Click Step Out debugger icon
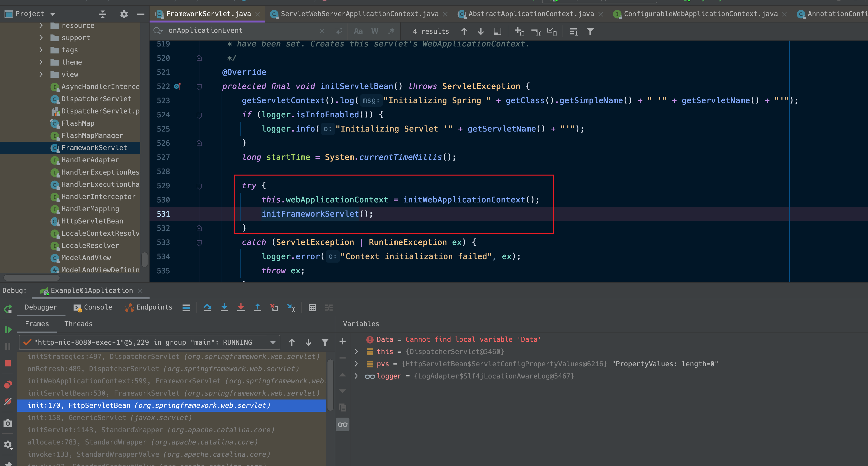Image resolution: width=868 pixels, height=466 pixels. point(257,308)
